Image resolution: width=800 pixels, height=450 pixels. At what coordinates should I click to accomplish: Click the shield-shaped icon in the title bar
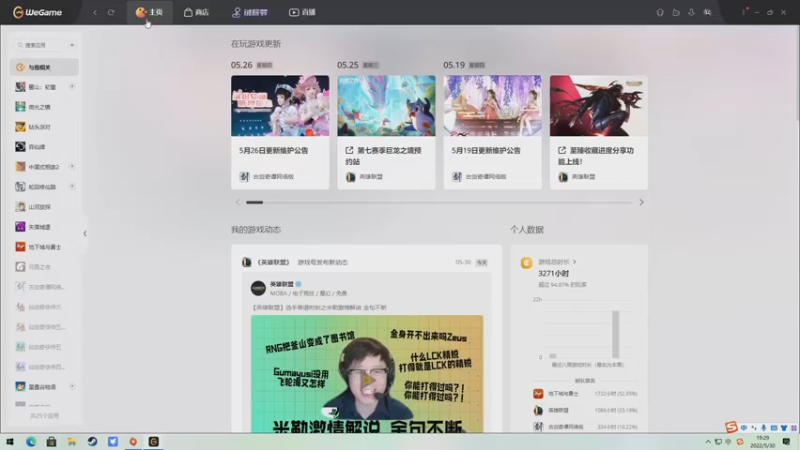(660, 12)
